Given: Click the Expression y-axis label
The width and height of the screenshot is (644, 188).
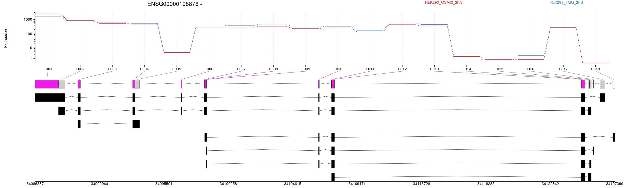Looking at the screenshot, I should (6, 38).
